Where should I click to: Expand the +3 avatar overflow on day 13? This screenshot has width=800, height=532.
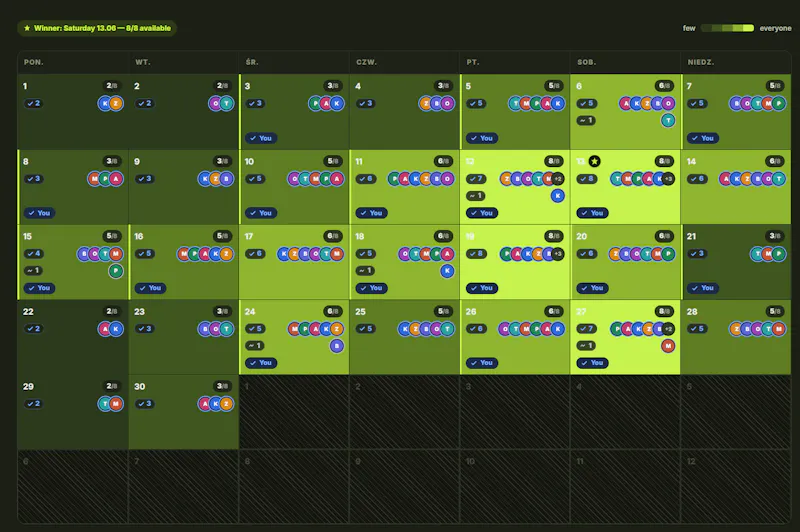coord(668,179)
